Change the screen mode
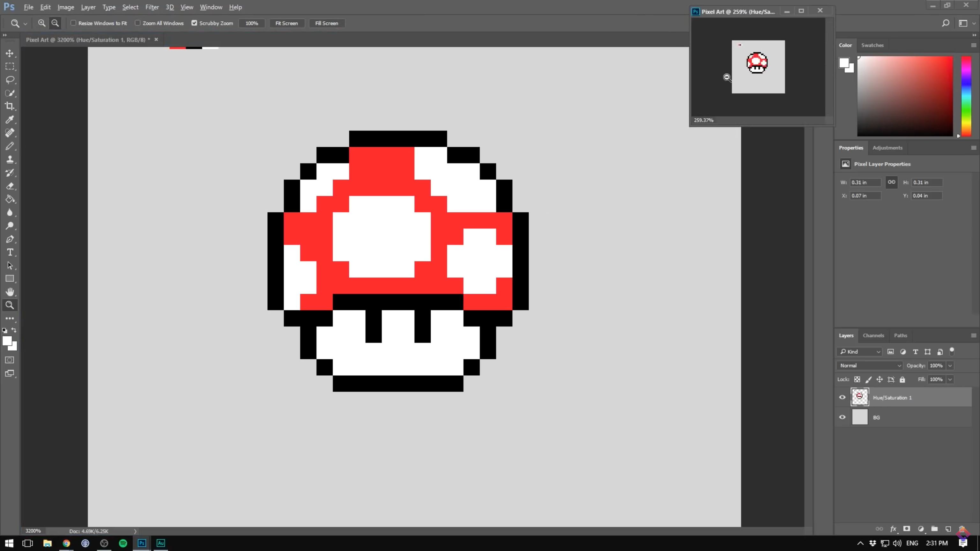Viewport: 980px width, 551px height. click(x=10, y=373)
